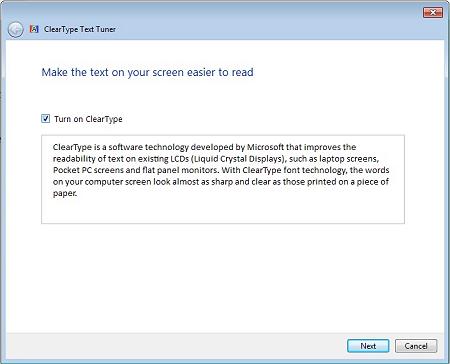
Task: Click the ClearType Text Tuner app icon
Action: pos(34,29)
